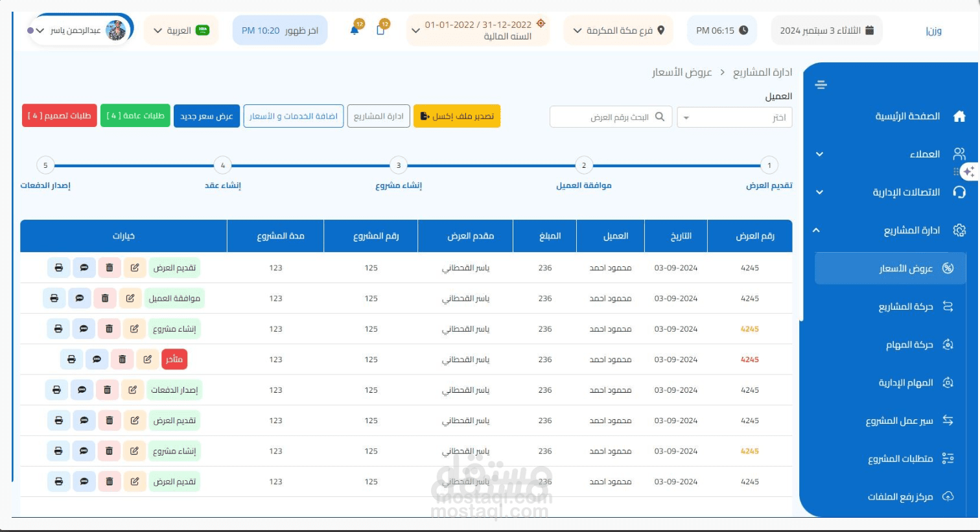Viewport: 980px width, 532px height.
Task: Click عرض سعر جديد button
Action: [x=207, y=116]
